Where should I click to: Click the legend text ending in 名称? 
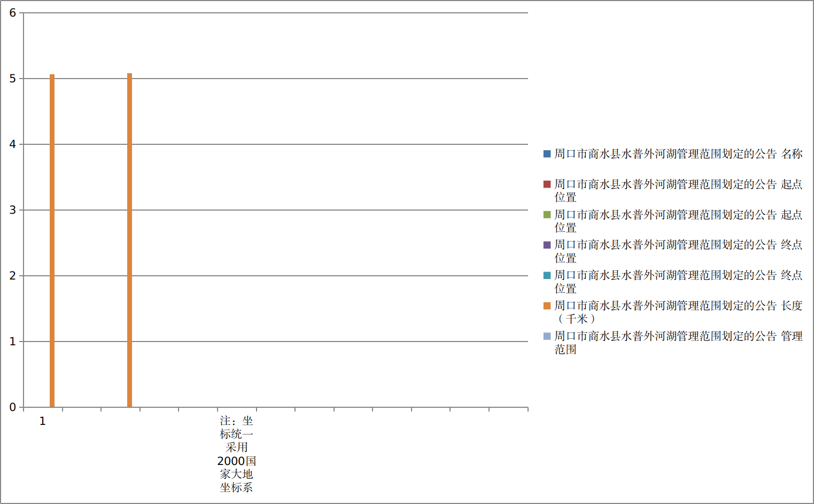click(x=678, y=154)
